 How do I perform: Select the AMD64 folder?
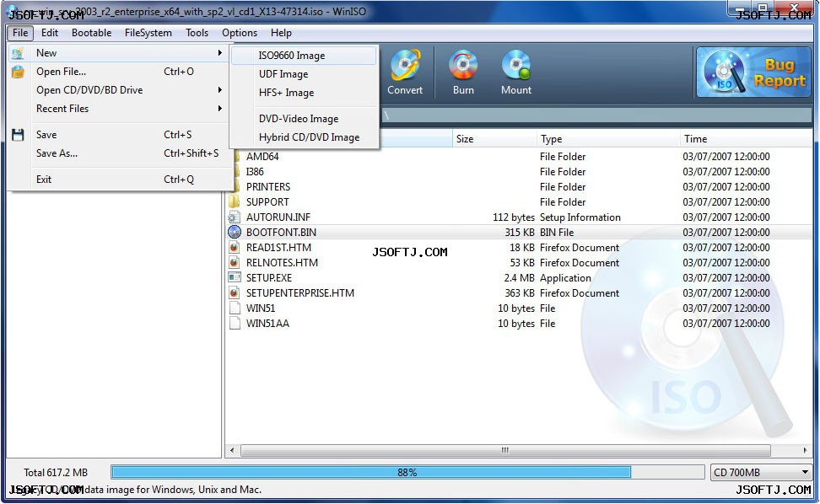(x=262, y=157)
